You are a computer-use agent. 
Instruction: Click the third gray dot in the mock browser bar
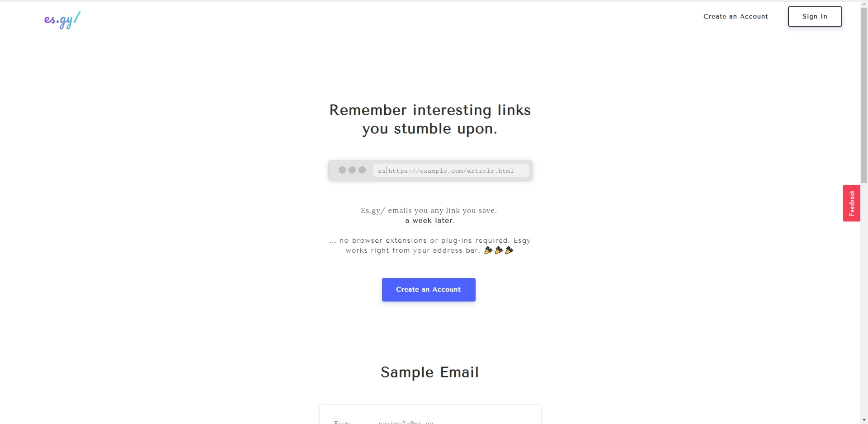click(362, 170)
